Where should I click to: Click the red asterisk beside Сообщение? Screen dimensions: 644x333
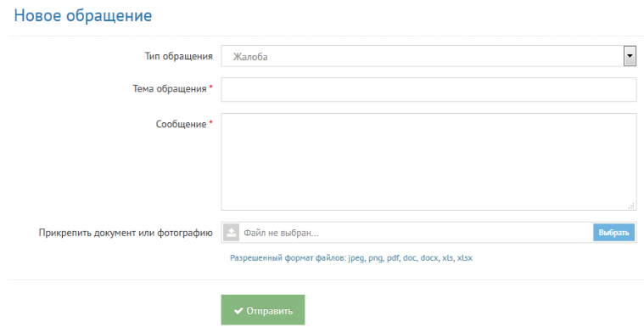click(211, 122)
